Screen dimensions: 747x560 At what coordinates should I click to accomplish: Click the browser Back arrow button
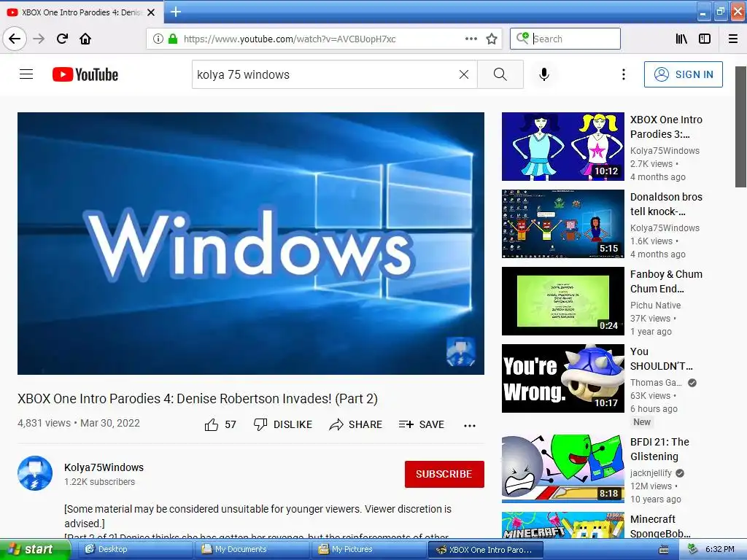coord(15,39)
